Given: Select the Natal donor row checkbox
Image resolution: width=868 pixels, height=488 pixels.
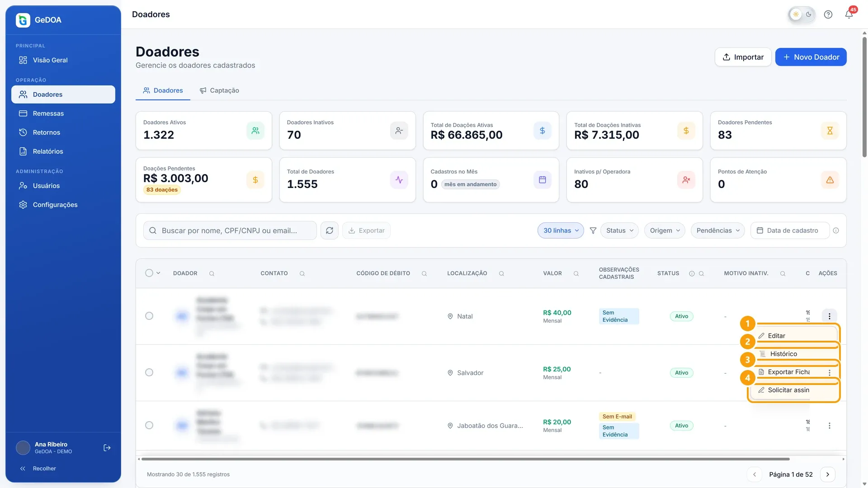Looking at the screenshot, I should tap(149, 316).
